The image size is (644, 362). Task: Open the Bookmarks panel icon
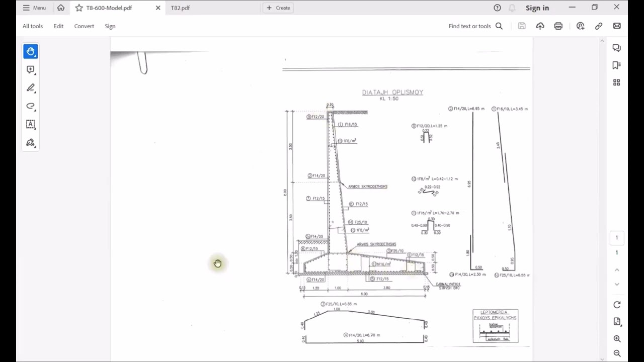617,65
